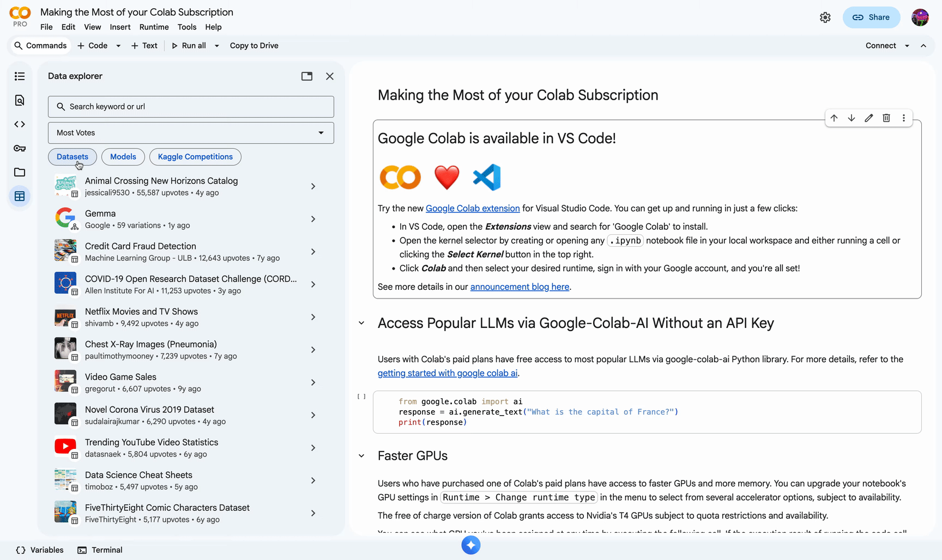Open the Code insert dropdown arrow
This screenshot has height=560, width=942.
pos(118,46)
